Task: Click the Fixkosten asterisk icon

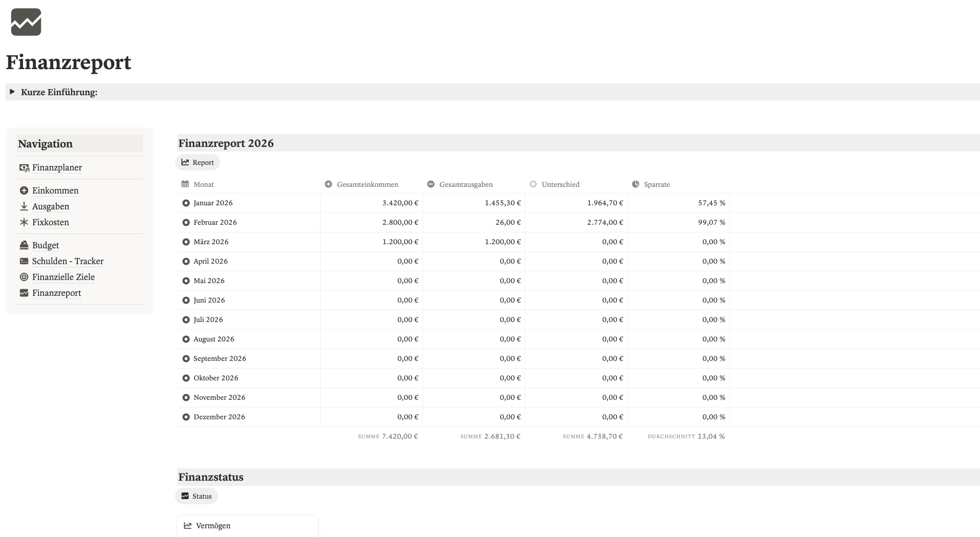Action: (24, 222)
